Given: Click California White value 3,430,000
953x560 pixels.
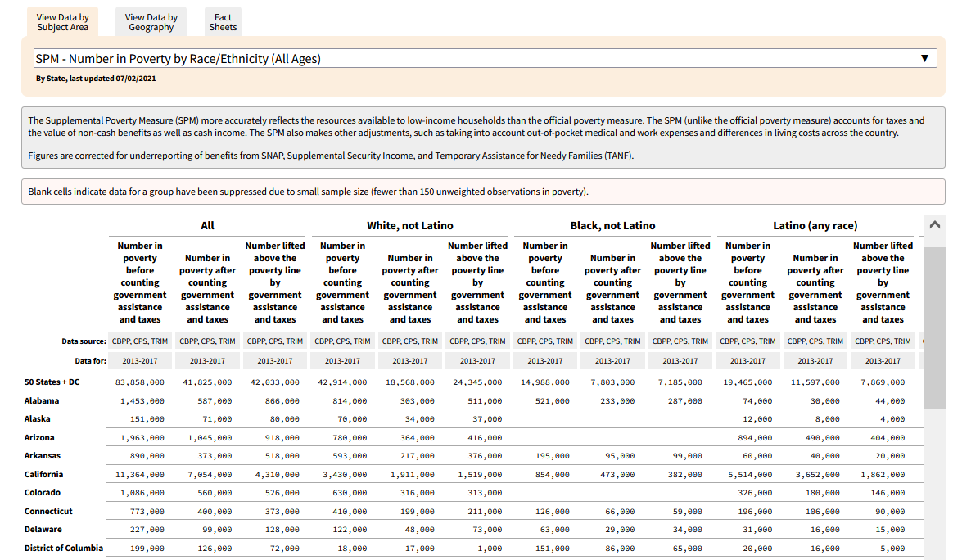Looking at the screenshot, I should point(345,475).
